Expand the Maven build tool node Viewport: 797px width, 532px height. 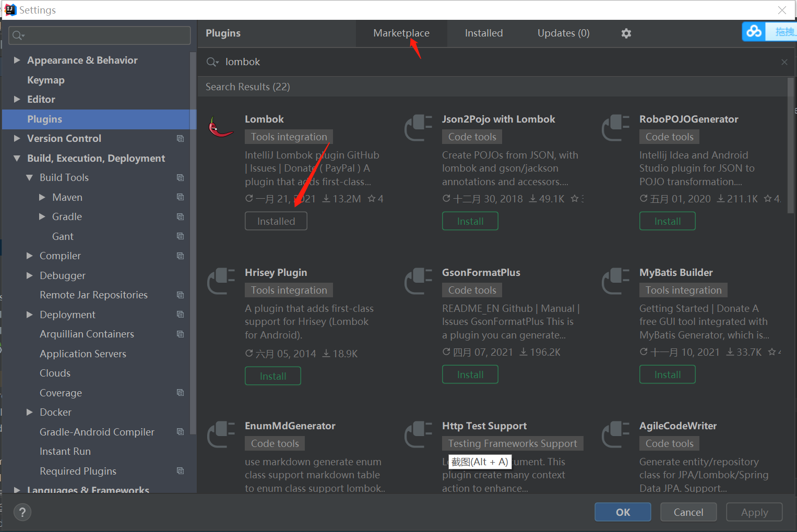coord(42,197)
